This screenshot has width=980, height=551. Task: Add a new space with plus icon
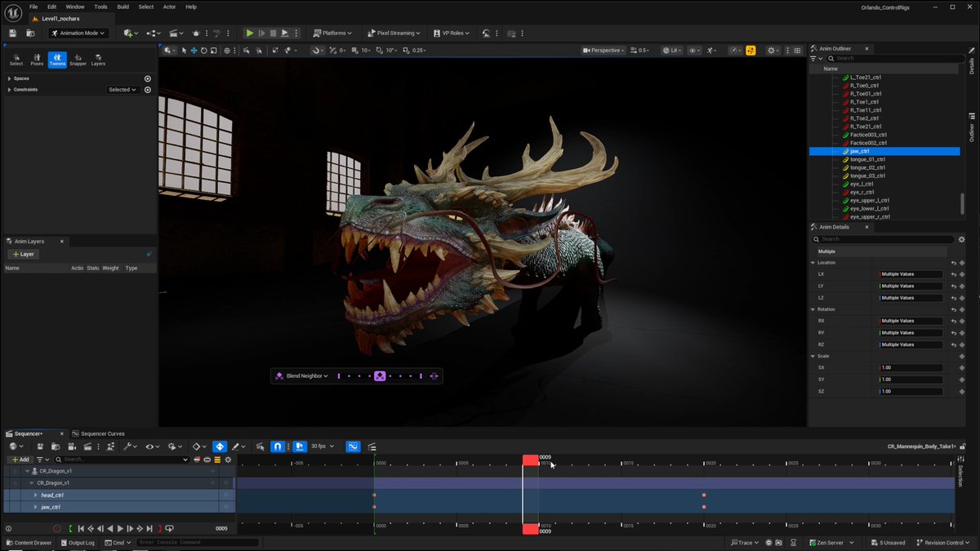coord(148,78)
